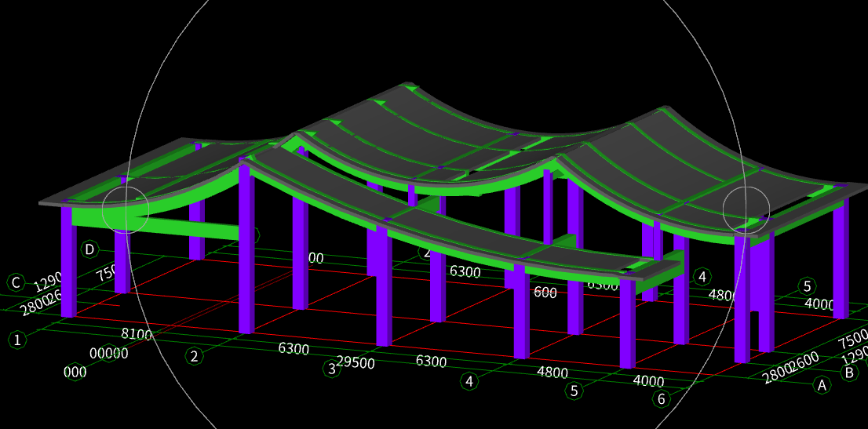The width and height of the screenshot is (868, 429).
Task: Select grid axis bubble 6
Action: (x=660, y=398)
